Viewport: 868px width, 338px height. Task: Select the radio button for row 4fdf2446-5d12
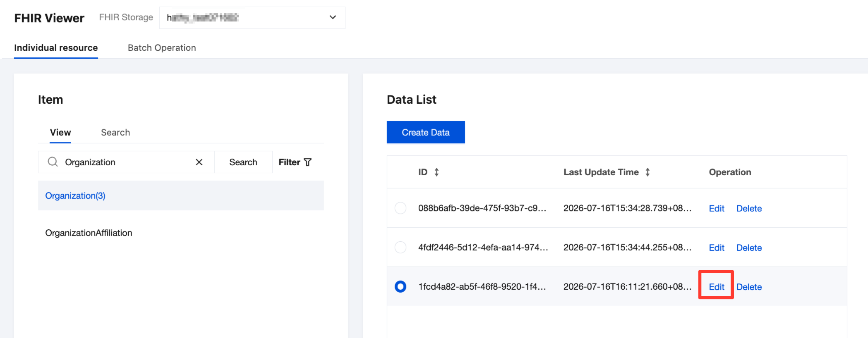pyautogui.click(x=400, y=247)
